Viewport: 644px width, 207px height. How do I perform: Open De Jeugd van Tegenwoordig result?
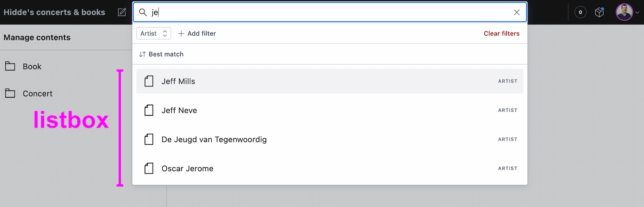click(214, 139)
